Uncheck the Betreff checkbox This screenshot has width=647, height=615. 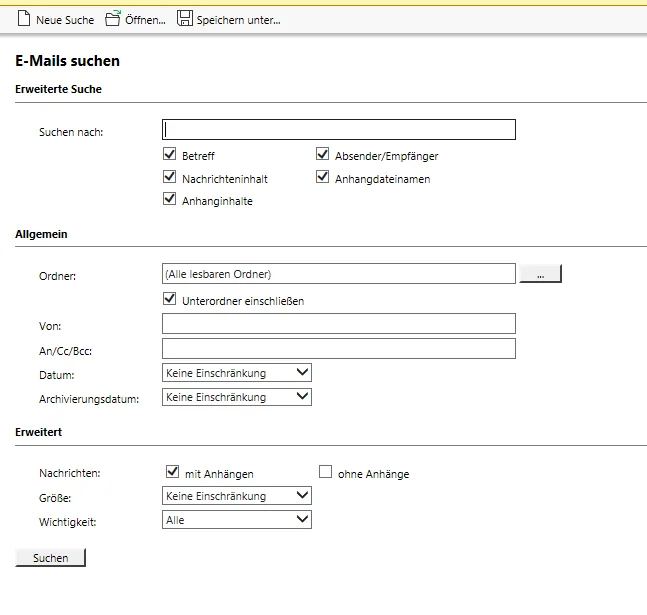pyautogui.click(x=170, y=154)
